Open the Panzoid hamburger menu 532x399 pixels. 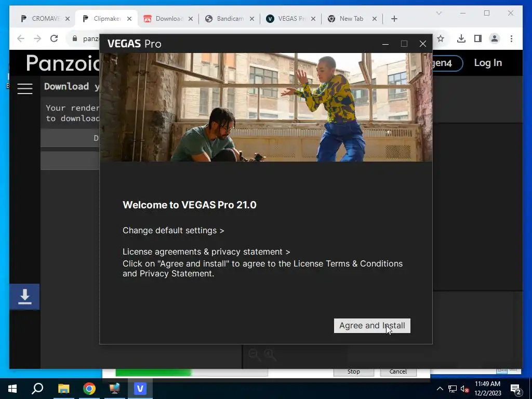[x=25, y=89]
